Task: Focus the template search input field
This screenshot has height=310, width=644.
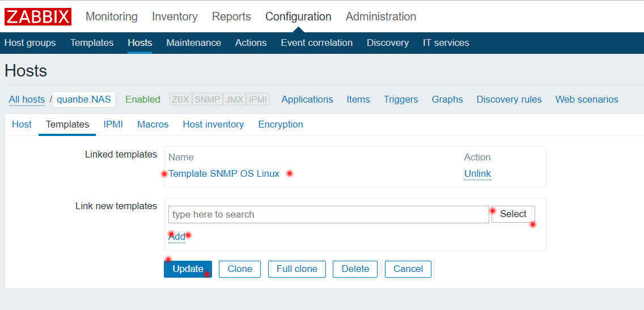Action: coord(329,214)
